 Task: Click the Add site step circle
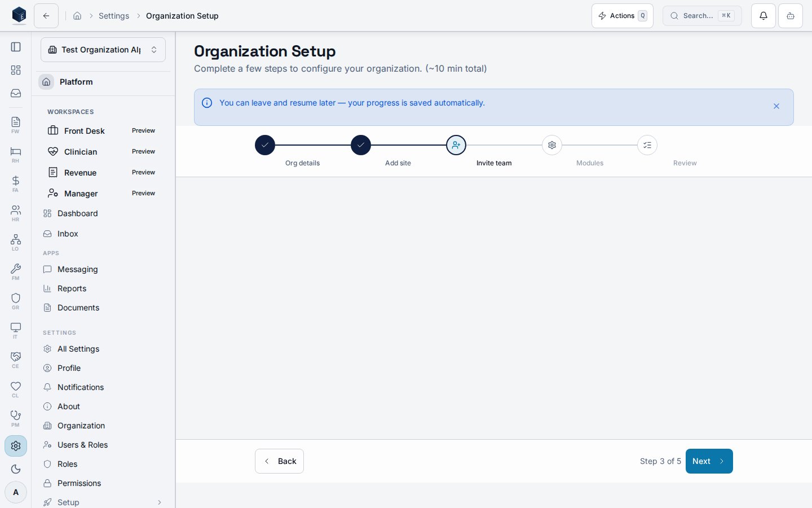pos(361,145)
